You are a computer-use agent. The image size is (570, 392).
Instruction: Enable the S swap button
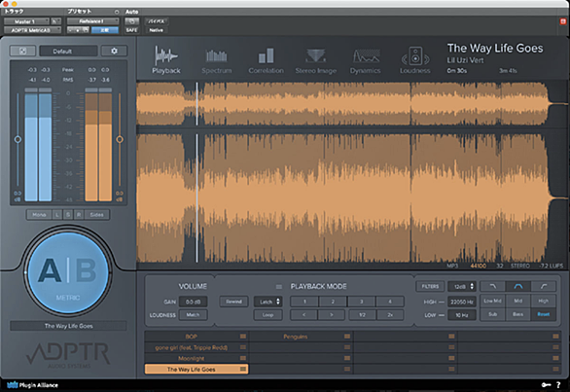[68, 215]
